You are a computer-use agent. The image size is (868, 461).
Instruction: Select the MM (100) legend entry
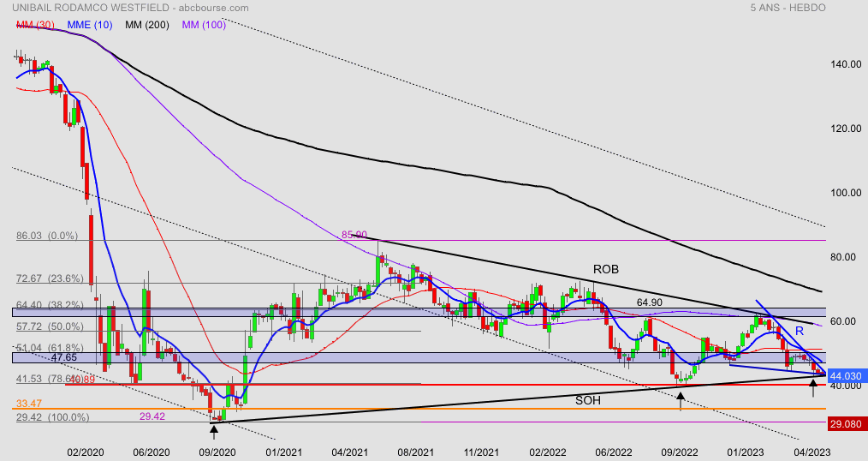coord(204,25)
